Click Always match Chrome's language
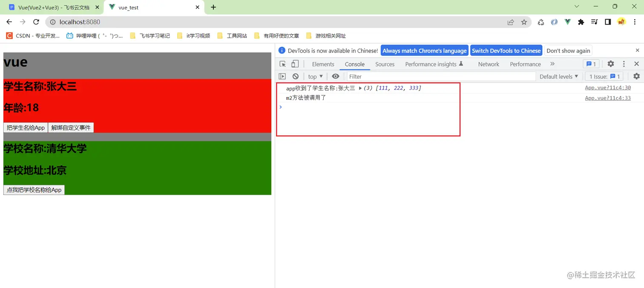 point(425,50)
